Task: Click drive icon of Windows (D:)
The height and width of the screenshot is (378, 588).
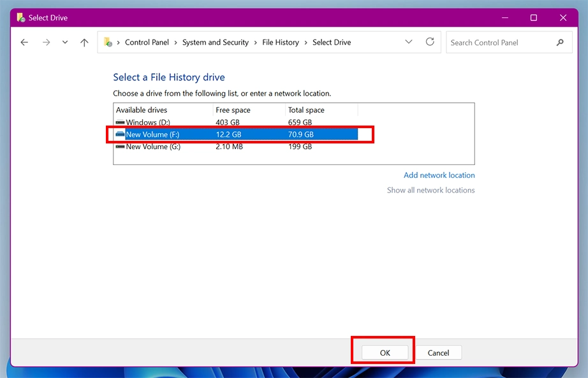Action: [x=120, y=122]
